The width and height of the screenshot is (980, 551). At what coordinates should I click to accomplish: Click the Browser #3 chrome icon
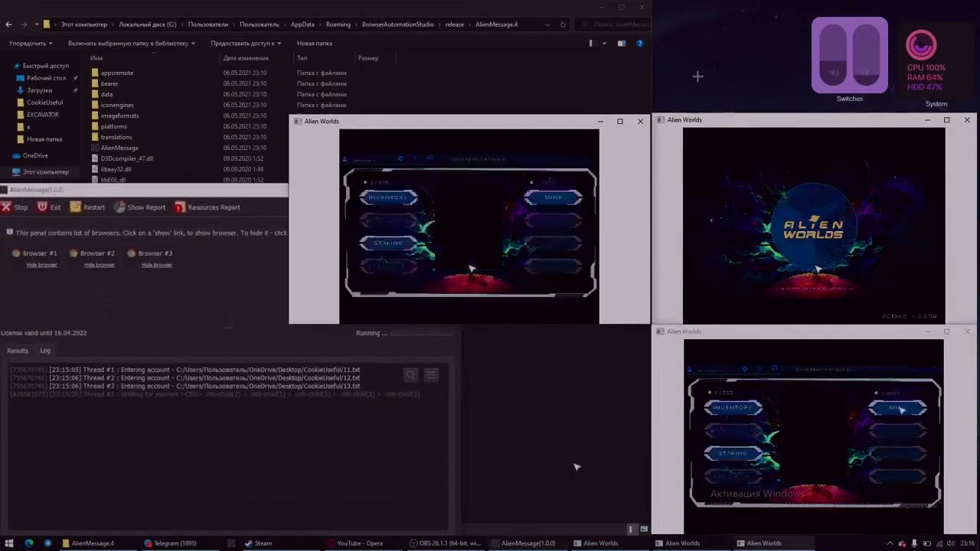131,253
